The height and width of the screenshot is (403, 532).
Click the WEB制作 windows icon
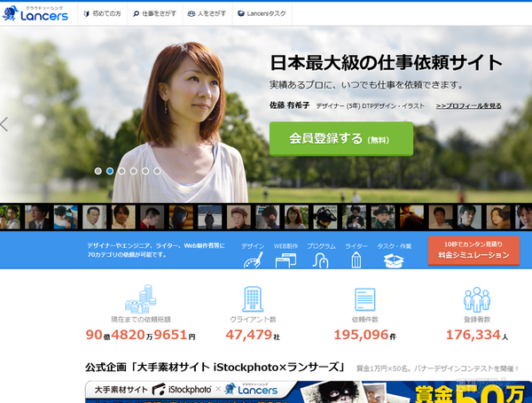[286, 260]
